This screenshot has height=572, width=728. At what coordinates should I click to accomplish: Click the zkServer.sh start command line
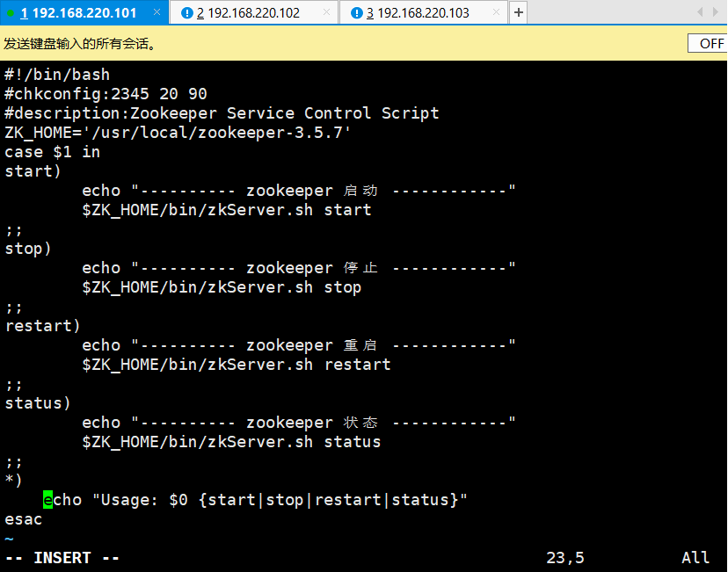(227, 210)
